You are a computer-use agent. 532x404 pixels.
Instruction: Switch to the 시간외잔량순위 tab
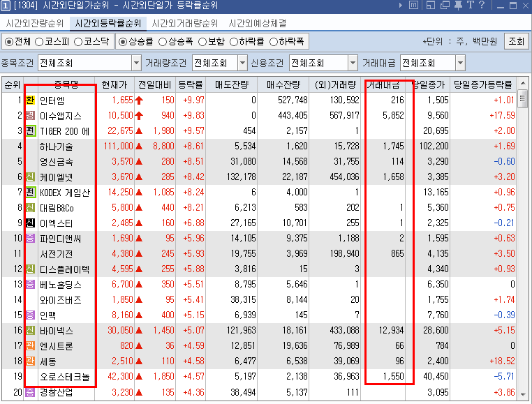click(x=35, y=23)
